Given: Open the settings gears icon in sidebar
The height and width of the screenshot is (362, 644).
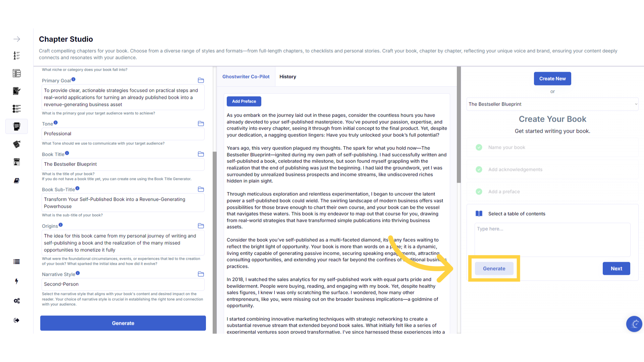Looking at the screenshot, I should [x=16, y=301].
